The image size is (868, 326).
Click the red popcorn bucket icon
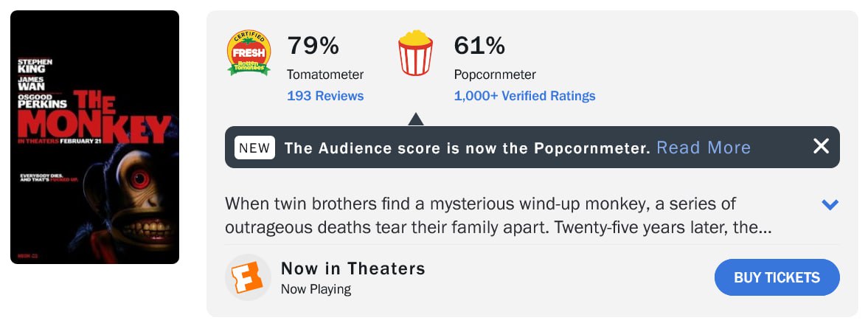point(415,53)
